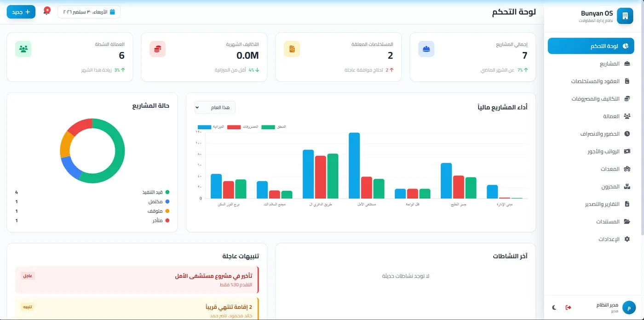Click the 0.0M monthly costs value
This screenshot has height=320, width=644.
[x=247, y=56]
